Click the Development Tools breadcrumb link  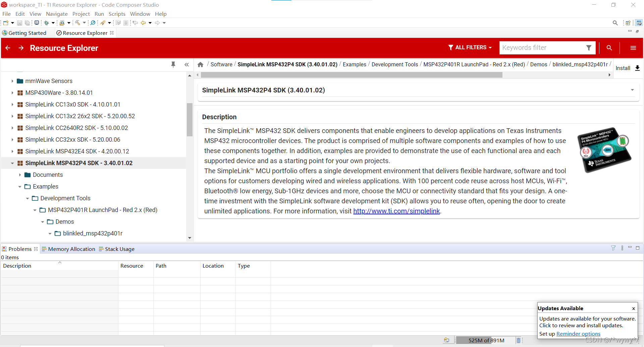click(x=395, y=64)
